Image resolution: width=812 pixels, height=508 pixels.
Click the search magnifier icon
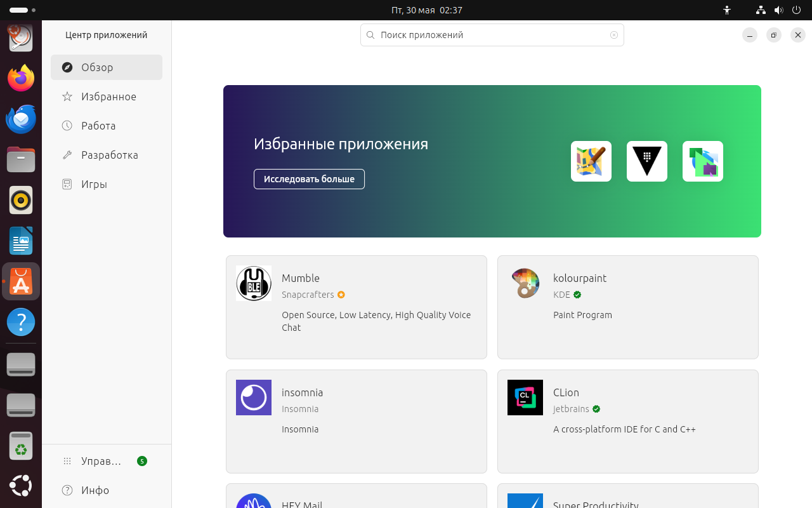370,35
